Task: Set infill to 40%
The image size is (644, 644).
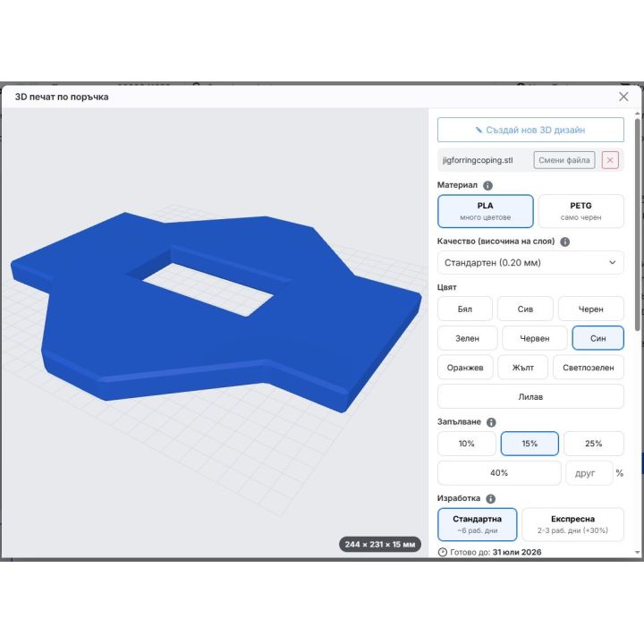Action: [x=499, y=473]
